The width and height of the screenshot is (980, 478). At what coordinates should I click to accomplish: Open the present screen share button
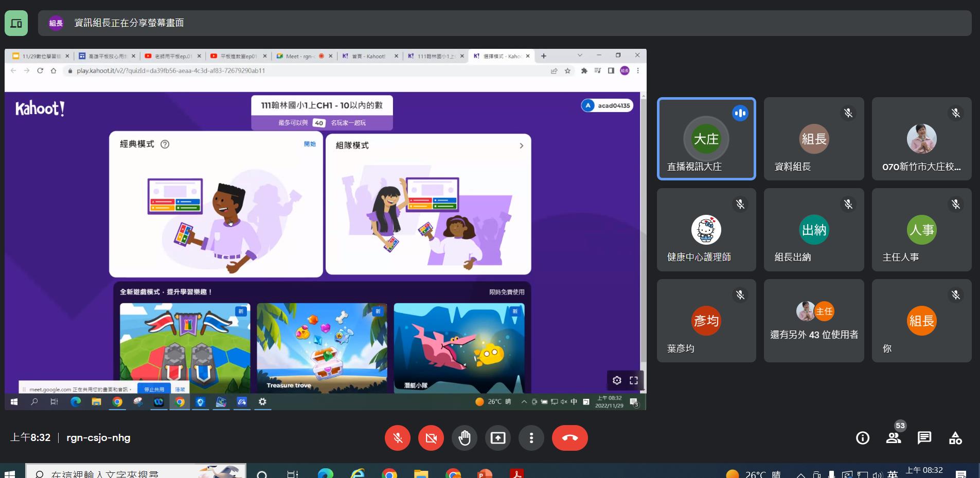click(x=497, y=438)
